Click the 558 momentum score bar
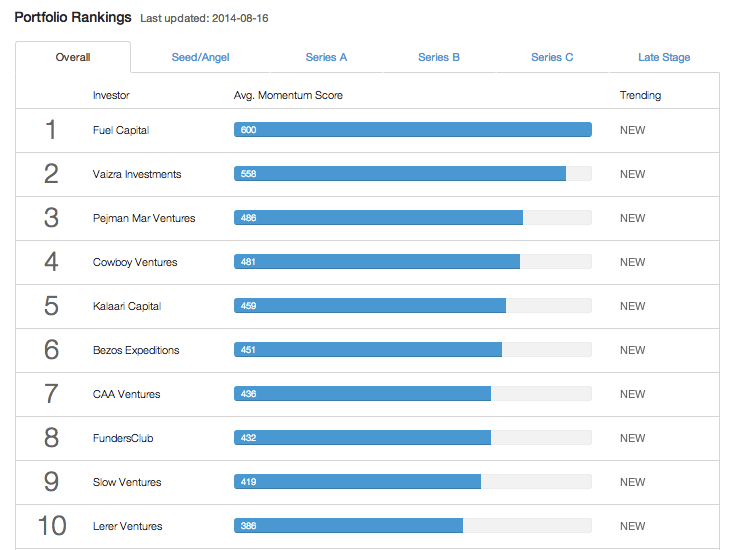The image size is (733, 550). [x=400, y=173]
